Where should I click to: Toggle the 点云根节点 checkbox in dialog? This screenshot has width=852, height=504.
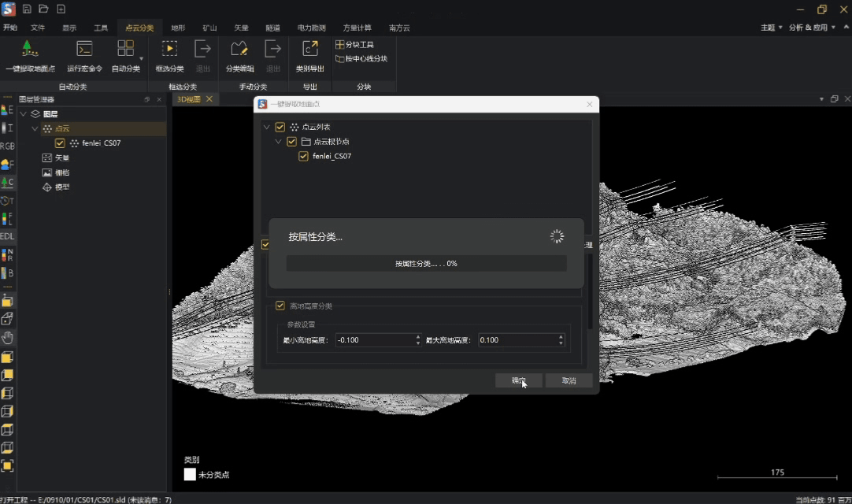(292, 142)
